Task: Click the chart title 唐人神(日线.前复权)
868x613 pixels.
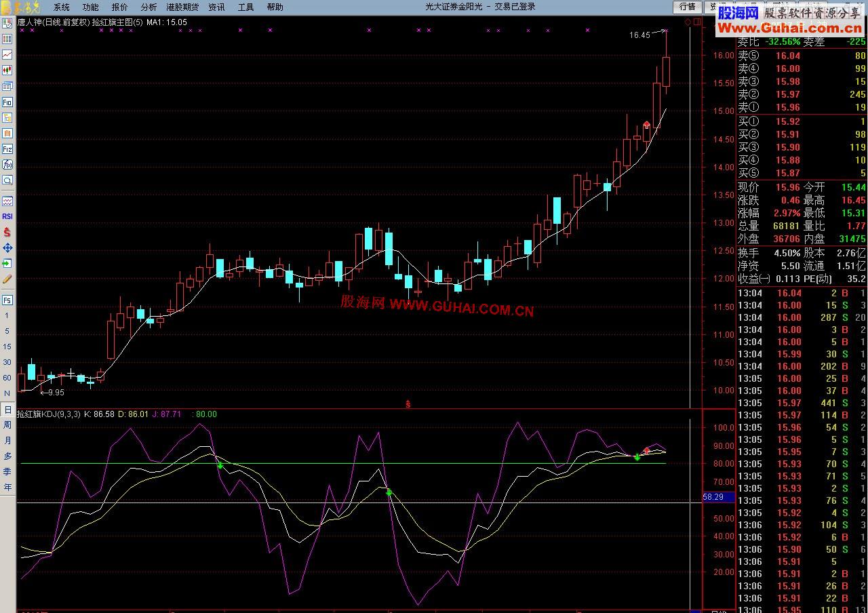Action: (x=53, y=22)
